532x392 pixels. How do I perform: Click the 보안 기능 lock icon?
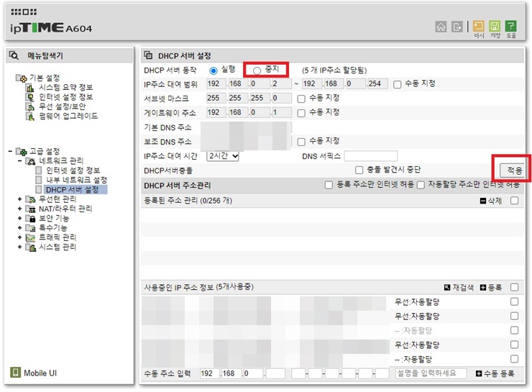[x=30, y=218]
